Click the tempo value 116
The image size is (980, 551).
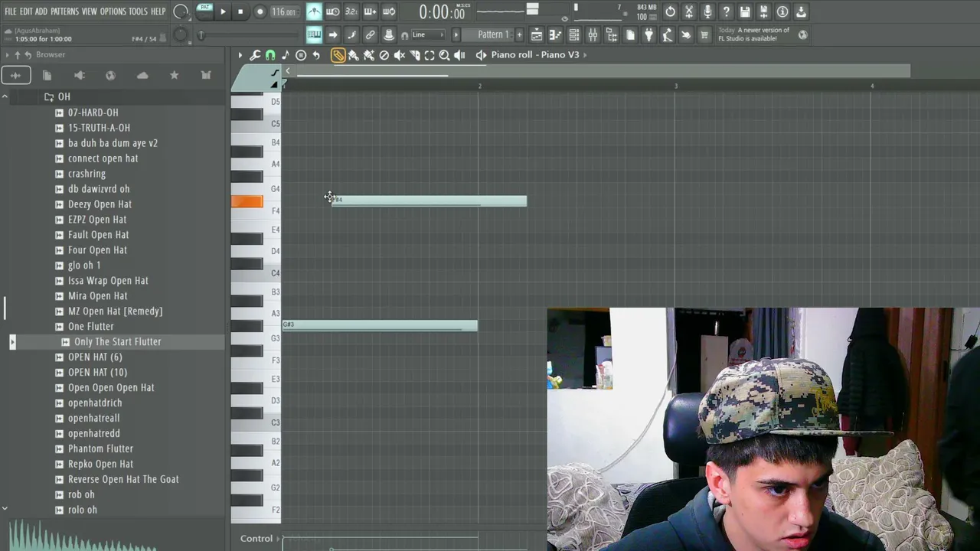coord(283,11)
